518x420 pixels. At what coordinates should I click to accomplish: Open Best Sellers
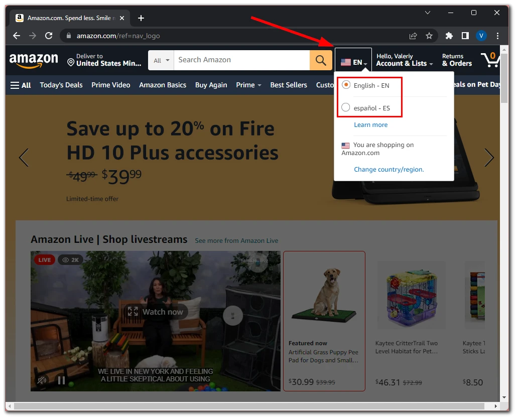(x=289, y=85)
